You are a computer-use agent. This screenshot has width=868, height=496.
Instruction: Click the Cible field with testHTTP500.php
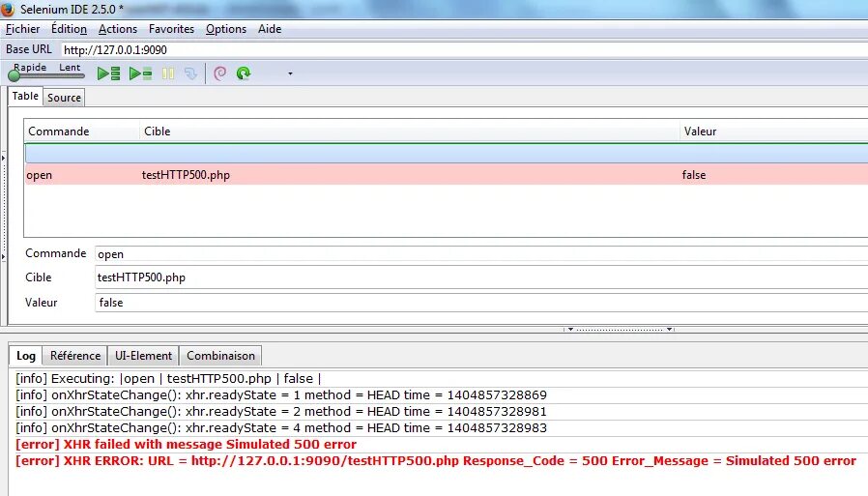pyautogui.click(x=481, y=277)
